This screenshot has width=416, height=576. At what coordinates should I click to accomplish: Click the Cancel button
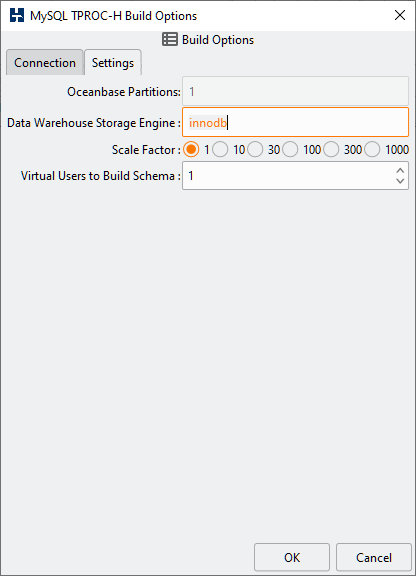tap(374, 557)
